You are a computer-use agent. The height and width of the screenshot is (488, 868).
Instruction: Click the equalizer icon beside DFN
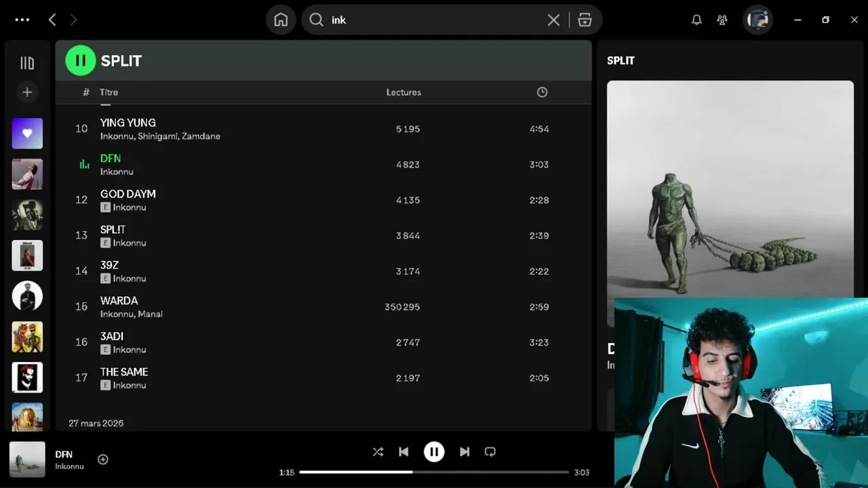pos(84,164)
